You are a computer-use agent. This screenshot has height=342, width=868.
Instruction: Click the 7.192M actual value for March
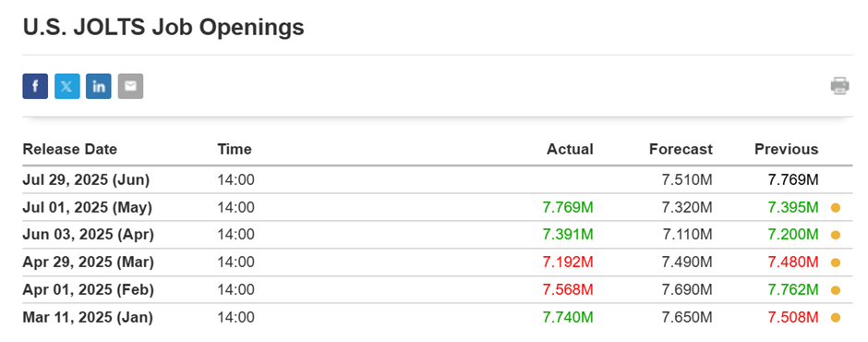pyautogui.click(x=567, y=263)
